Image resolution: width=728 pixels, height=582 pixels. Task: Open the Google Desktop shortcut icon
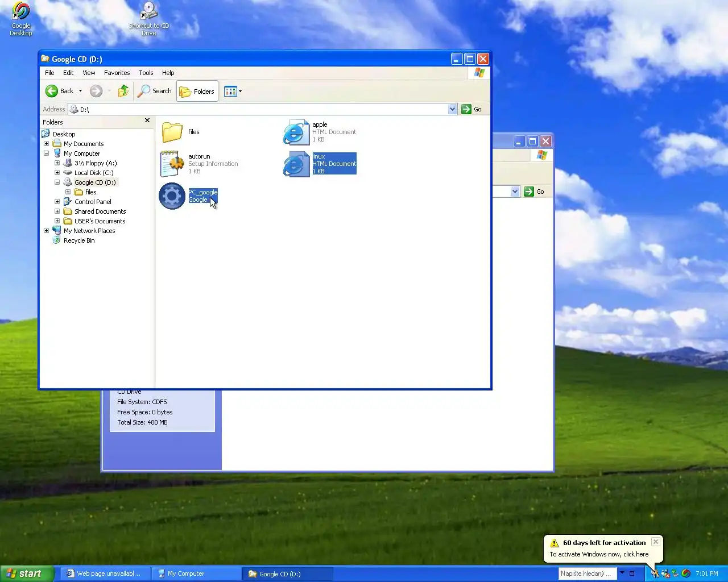click(21, 11)
